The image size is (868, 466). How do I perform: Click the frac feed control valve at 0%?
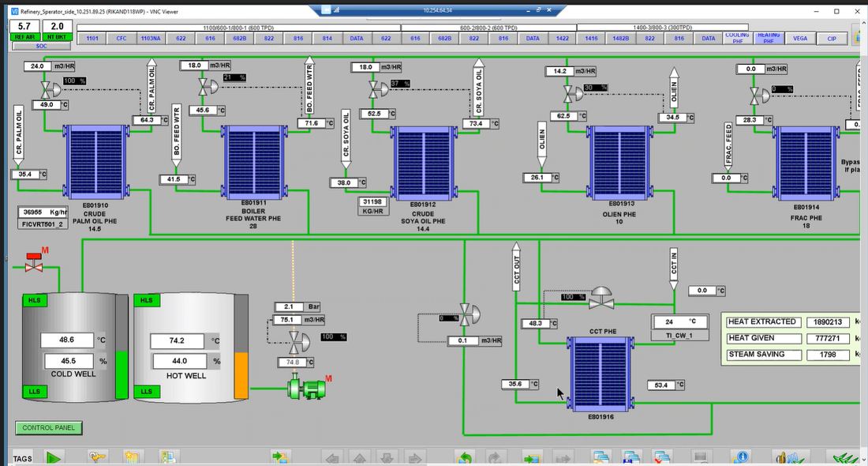click(x=759, y=96)
